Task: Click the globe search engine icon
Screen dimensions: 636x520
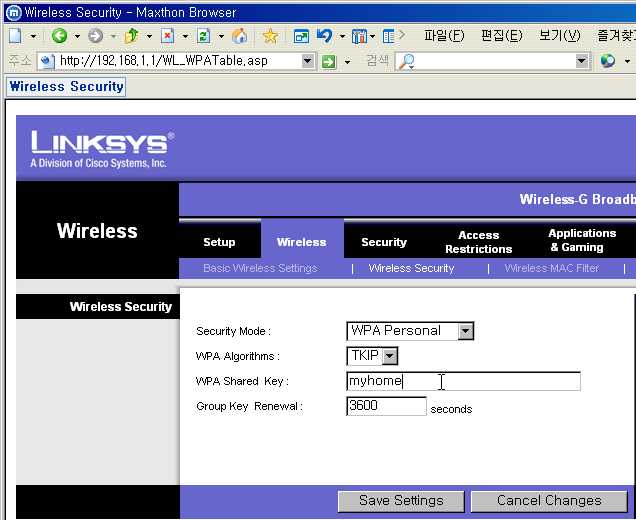Action: 608,61
